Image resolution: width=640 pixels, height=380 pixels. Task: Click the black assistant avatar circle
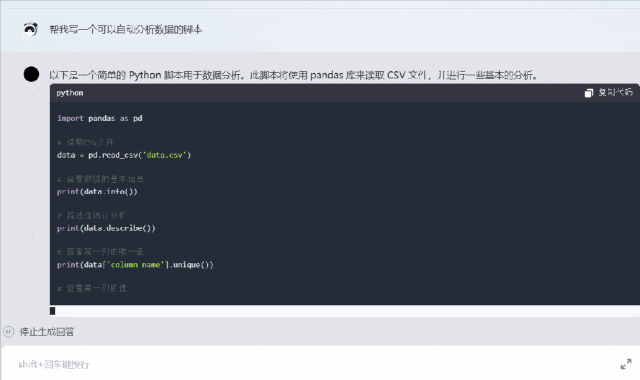click(31, 74)
